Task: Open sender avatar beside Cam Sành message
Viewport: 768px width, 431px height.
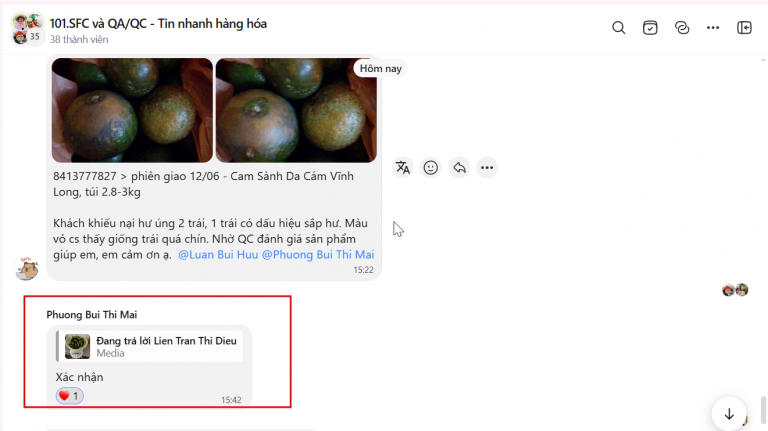Action: tap(27, 268)
